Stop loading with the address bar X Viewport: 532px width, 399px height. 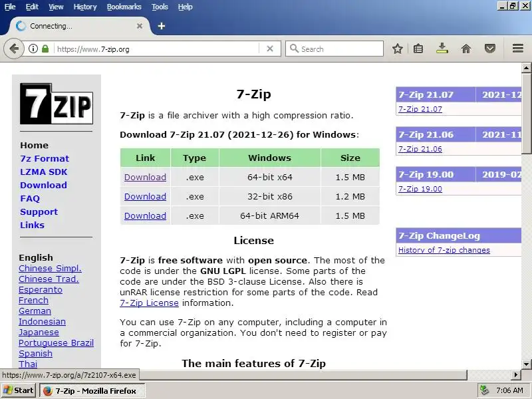270,49
